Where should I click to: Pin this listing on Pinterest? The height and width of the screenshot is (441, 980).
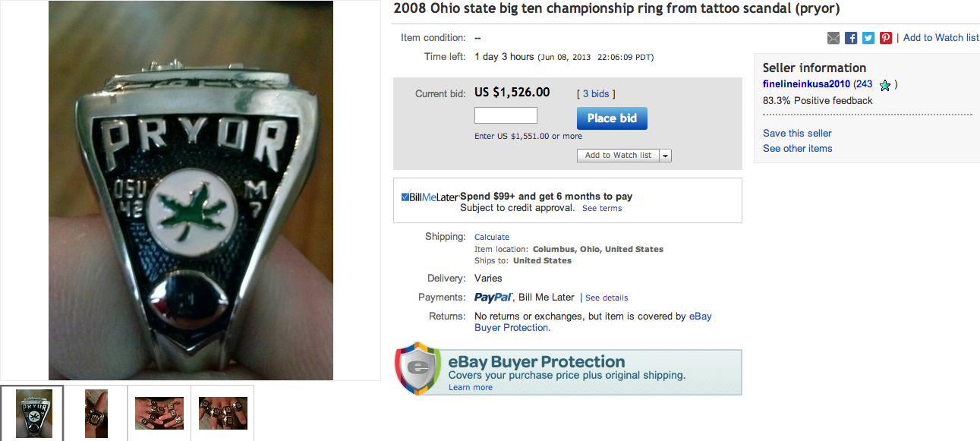click(x=886, y=38)
